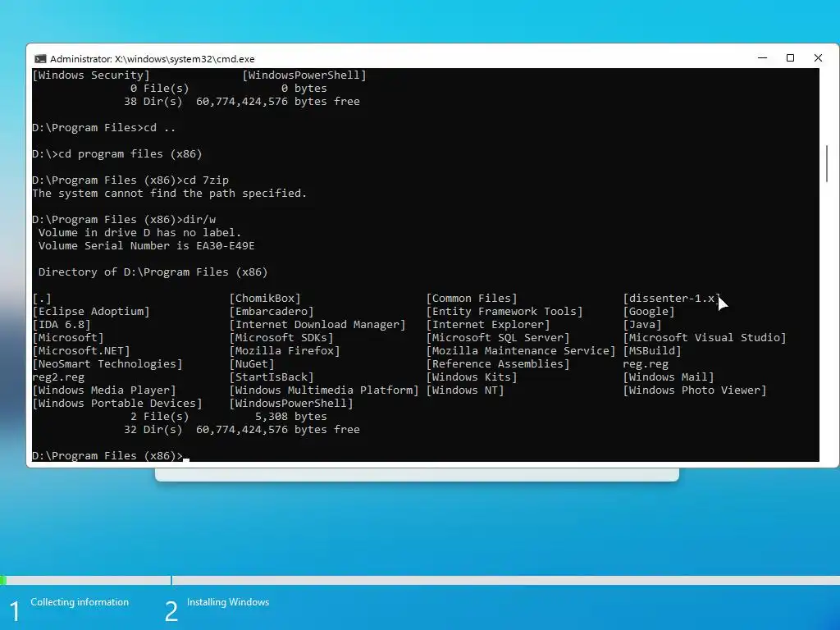This screenshot has height=630, width=840.
Task: Click the '[Windows Media Player]' entry
Action: tap(104, 390)
